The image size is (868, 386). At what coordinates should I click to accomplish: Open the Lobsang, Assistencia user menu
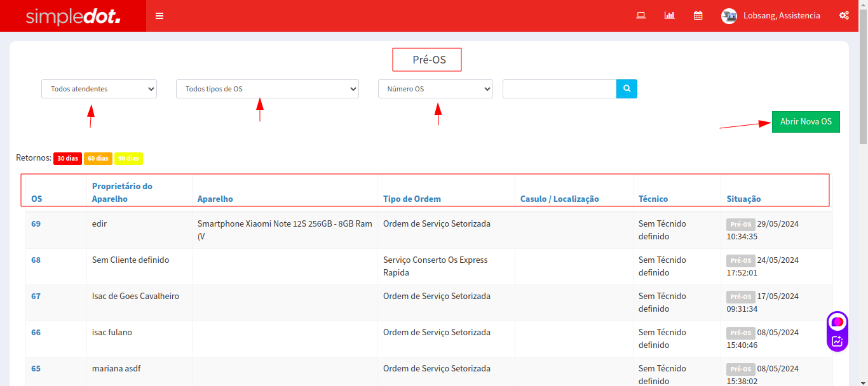tap(782, 16)
